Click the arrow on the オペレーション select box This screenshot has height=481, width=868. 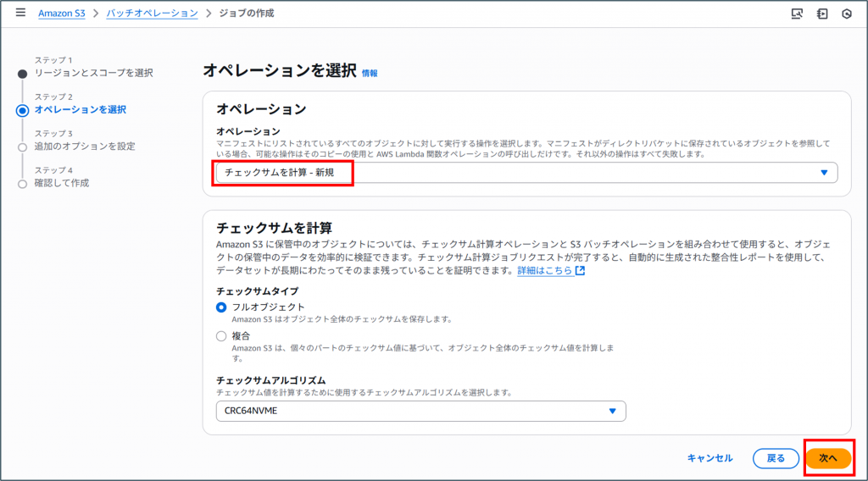[824, 173]
